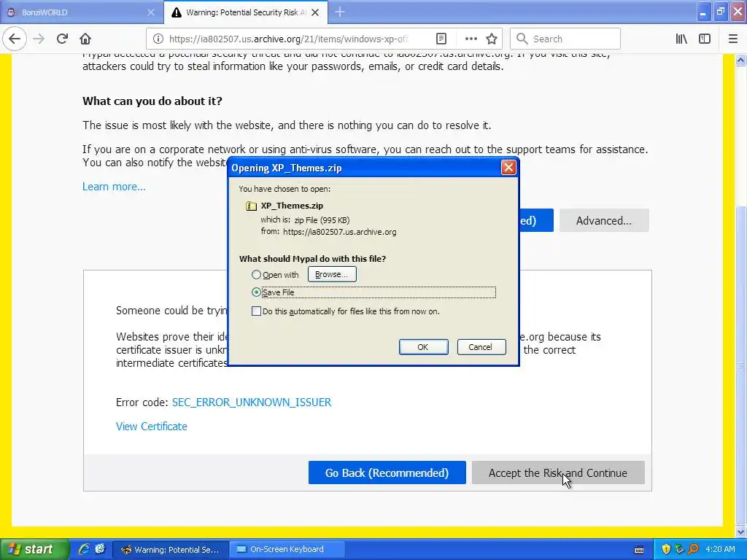Click Go Back (Recommended) button
The width and height of the screenshot is (747, 560).
coord(387,472)
